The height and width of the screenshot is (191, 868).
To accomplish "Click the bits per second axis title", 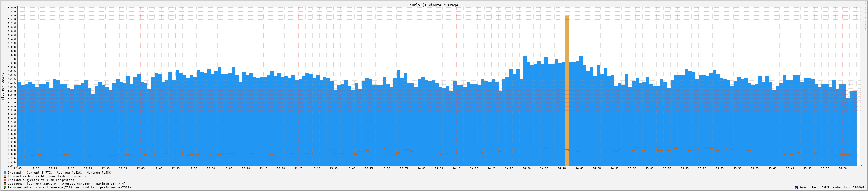I will tap(3, 86).
